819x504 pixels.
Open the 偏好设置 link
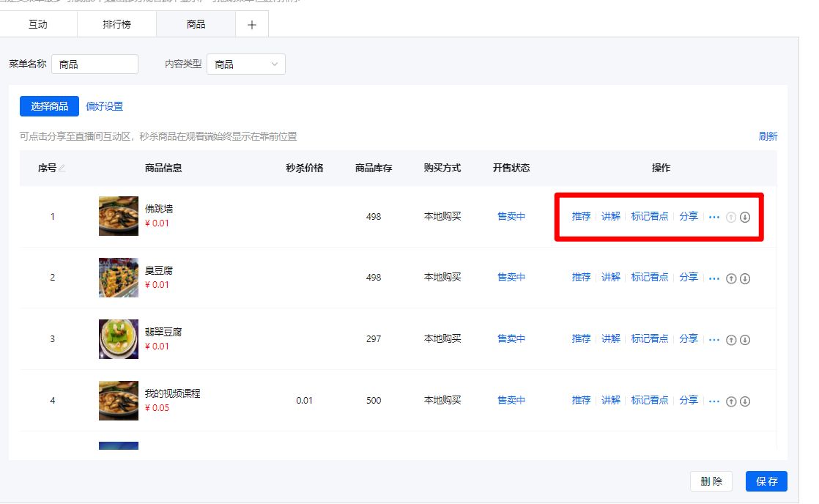(x=105, y=106)
